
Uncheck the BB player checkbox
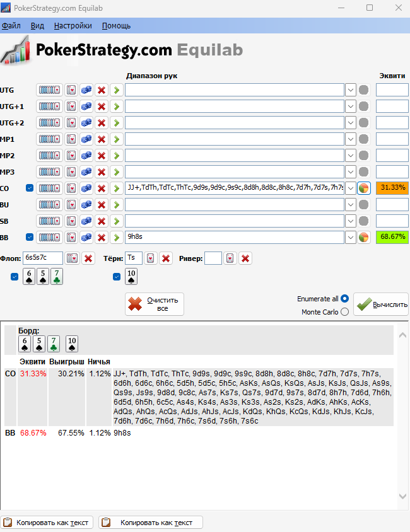(x=30, y=237)
